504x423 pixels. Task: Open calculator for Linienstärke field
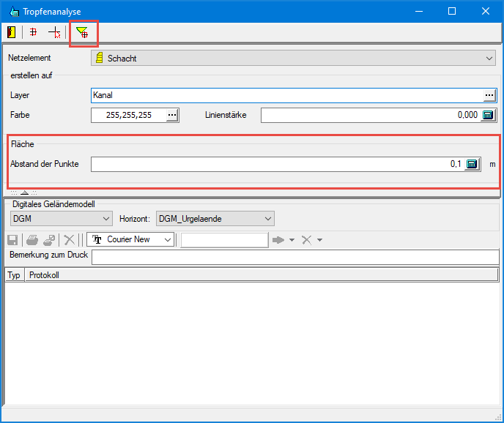pyautogui.click(x=489, y=115)
